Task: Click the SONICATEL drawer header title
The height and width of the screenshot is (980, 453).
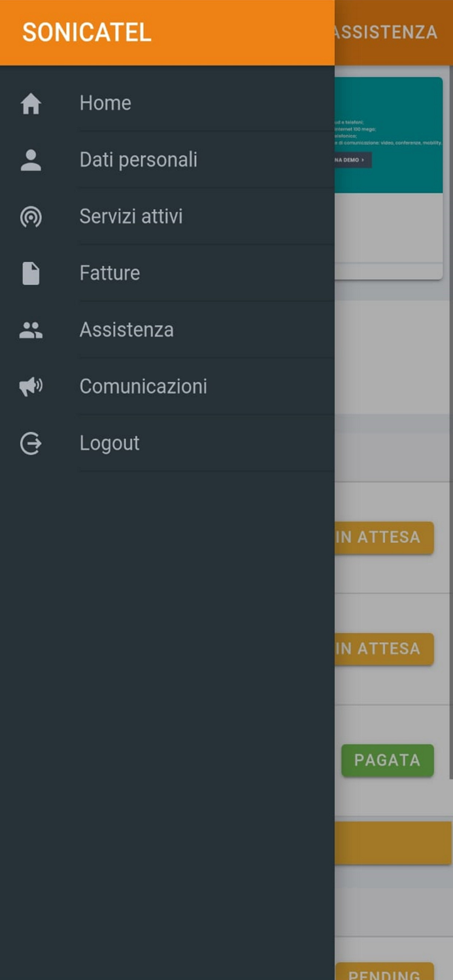Action: coord(87,33)
